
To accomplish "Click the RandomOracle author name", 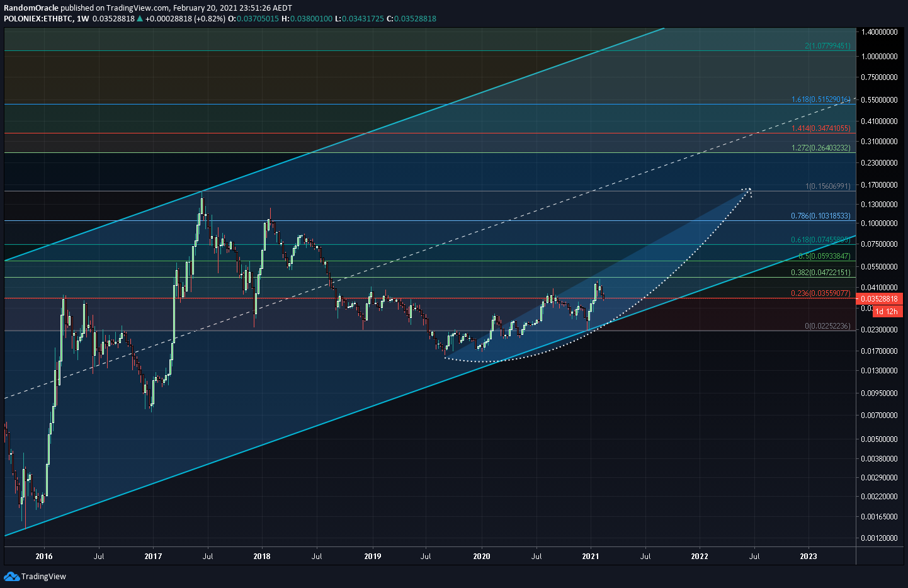I will (x=31, y=8).
